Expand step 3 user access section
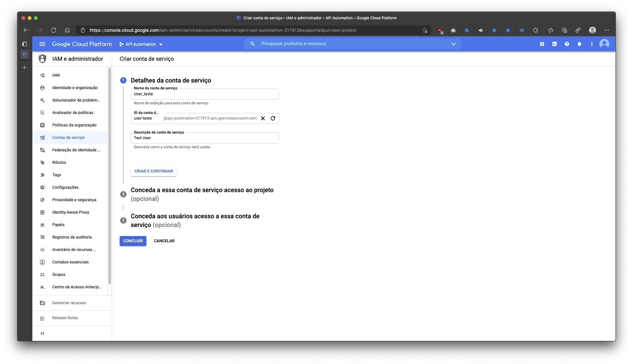Screen dimensions: 633x364 click(x=195, y=220)
